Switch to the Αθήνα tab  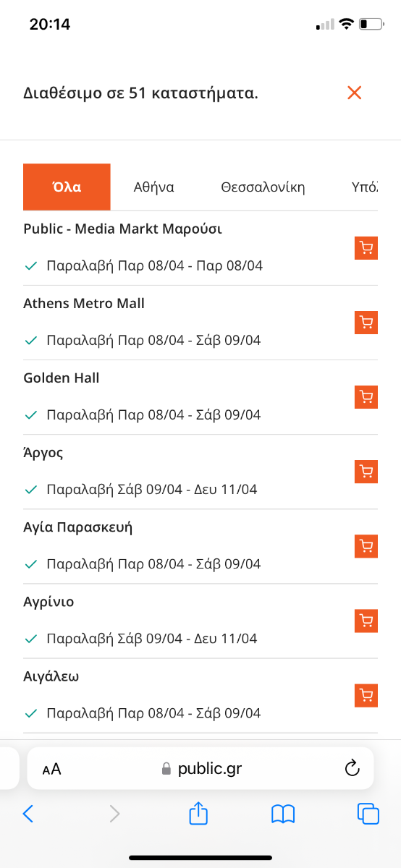(x=153, y=187)
